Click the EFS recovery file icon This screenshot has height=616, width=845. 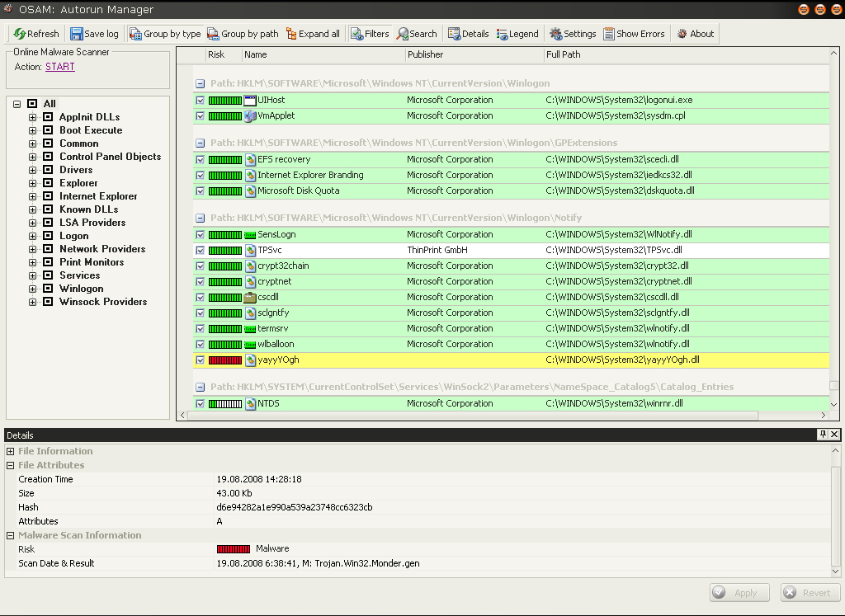(x=250, y=159)
